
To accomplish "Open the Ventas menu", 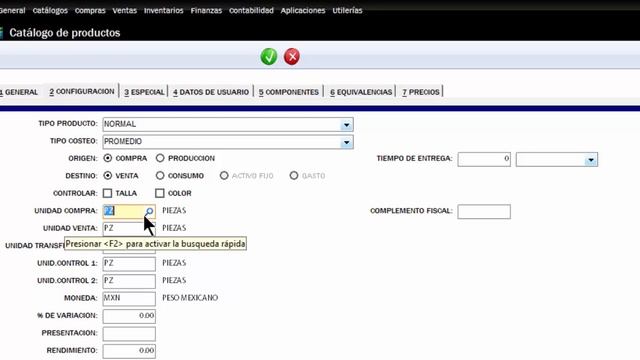I will point(124,11).
